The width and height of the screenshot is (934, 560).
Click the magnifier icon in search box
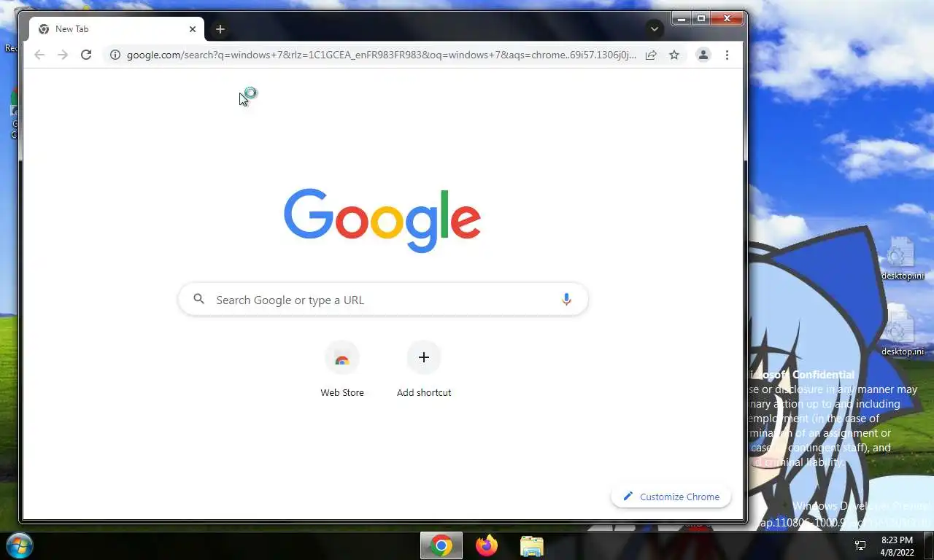tap(198, 299)
